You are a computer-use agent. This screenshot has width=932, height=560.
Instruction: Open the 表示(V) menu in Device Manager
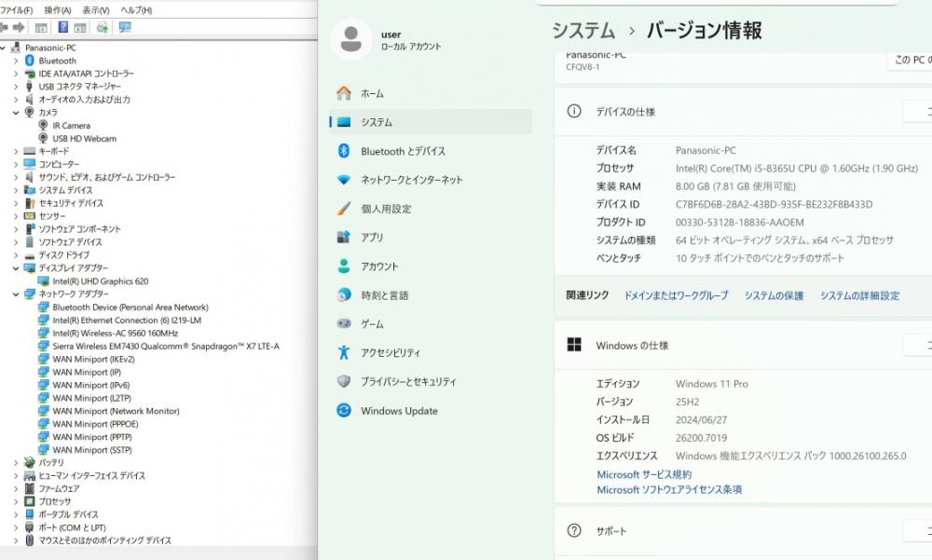(96, 10)
